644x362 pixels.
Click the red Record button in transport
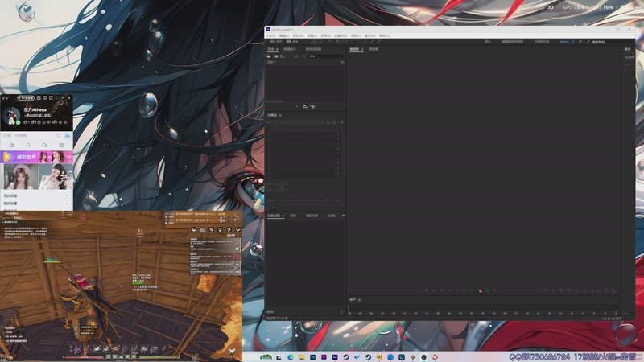click(480, 290)
